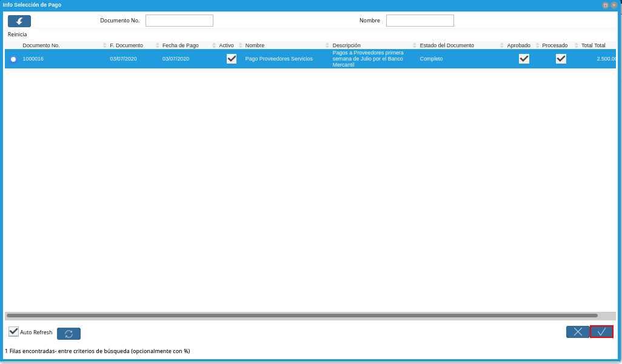This screenshot has width=622, height=364.
Task: Click the Reinicia back-arrow button
Action: pos(19,21)
